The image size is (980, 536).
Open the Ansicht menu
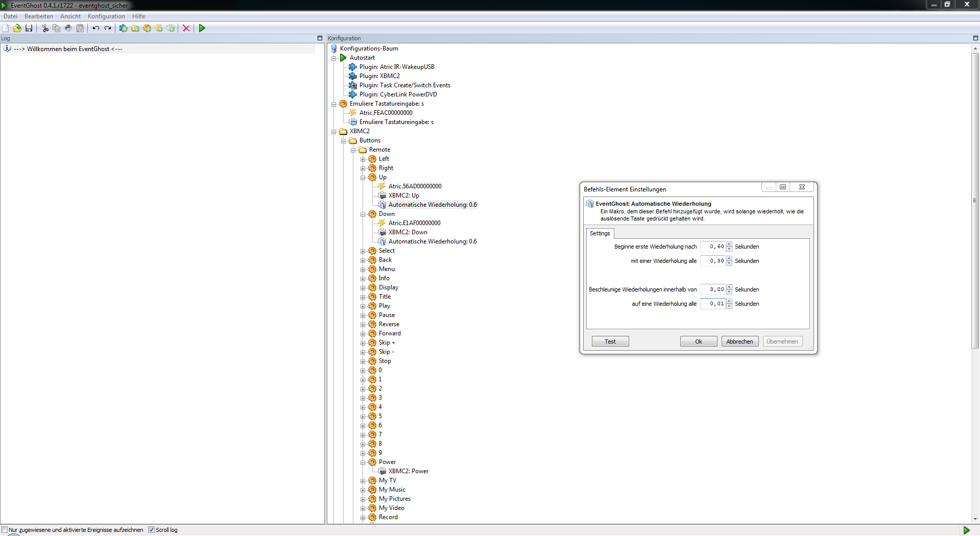70,16
